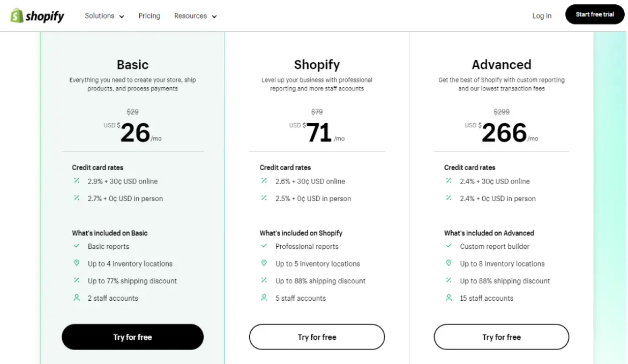
Task: Click the Shopify logo in the header
Action: [36, 16]
